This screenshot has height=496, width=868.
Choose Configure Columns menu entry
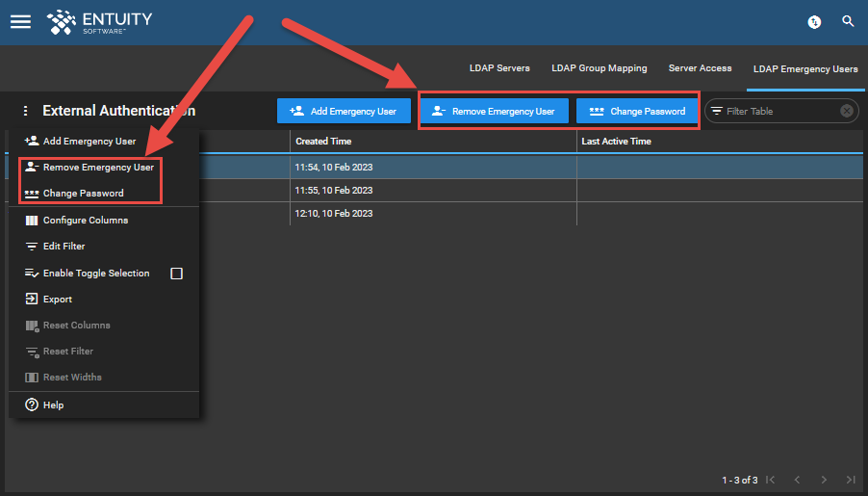(85, 221)
